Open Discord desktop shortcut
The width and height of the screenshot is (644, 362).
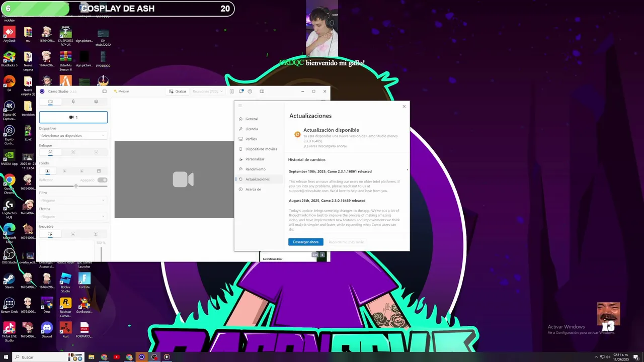click(x=47, y=330)
